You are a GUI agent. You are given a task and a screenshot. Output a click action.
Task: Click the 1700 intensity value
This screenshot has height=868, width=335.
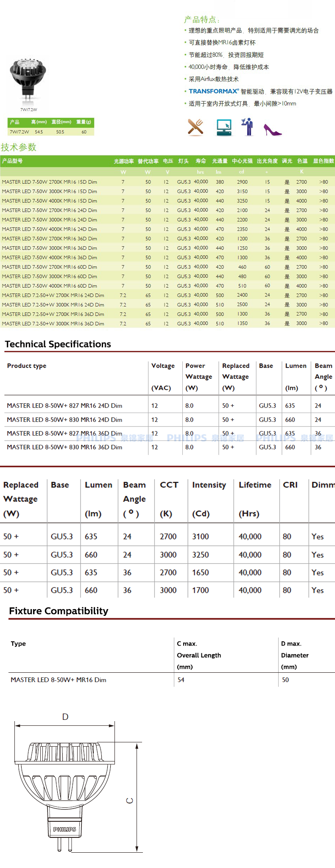[201, 590]
